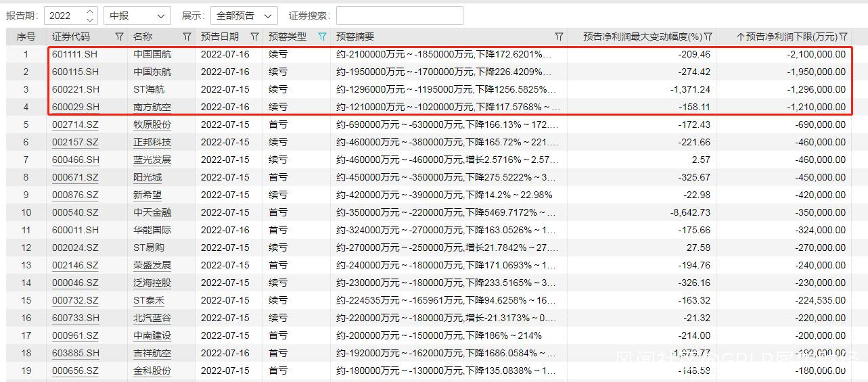Open stock name link 正邦科技
Image resolution: width=868 pixels, height=382 pixels.
152,142
